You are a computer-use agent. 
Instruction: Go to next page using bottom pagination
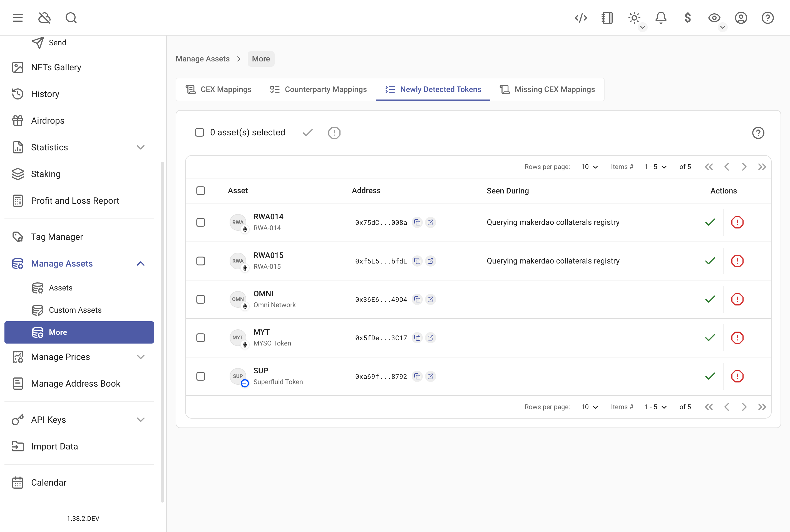[x=744, y=407]
